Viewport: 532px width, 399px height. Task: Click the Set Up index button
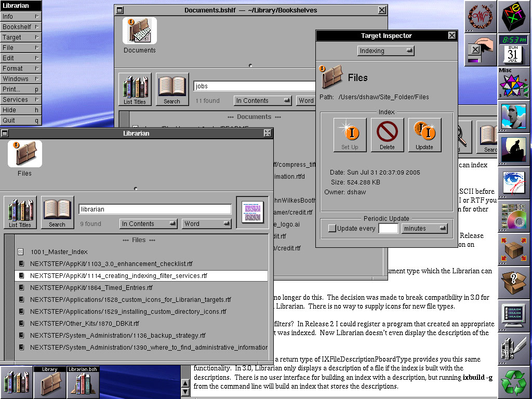click(350, 135)
